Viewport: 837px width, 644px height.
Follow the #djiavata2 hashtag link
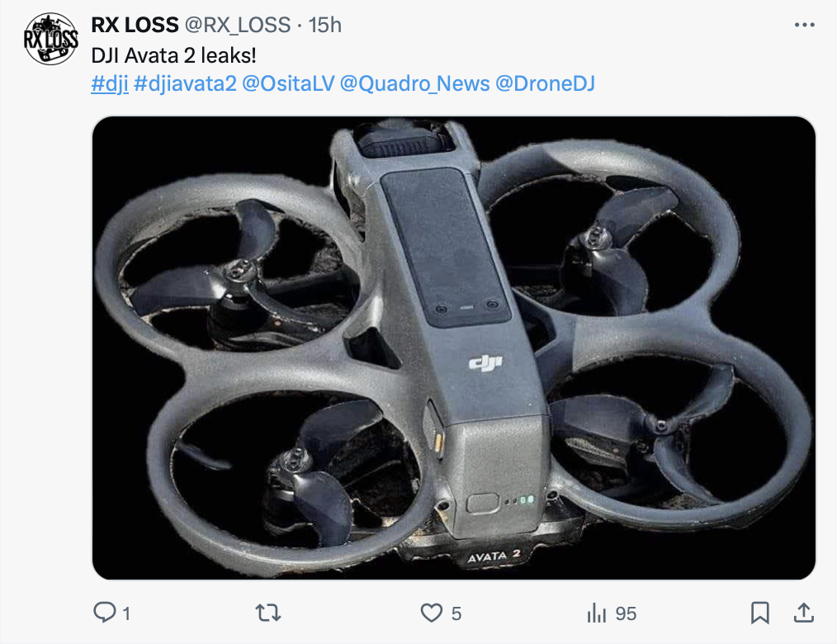(184, 83)
